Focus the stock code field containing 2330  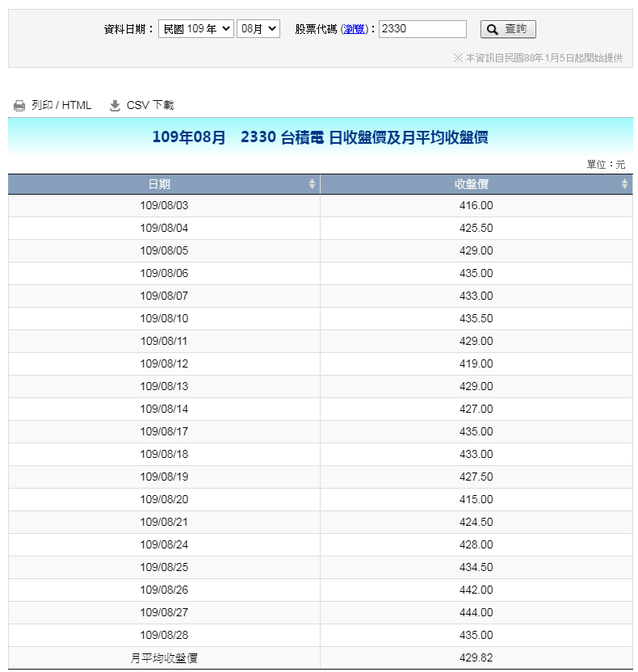coord(422,29)
